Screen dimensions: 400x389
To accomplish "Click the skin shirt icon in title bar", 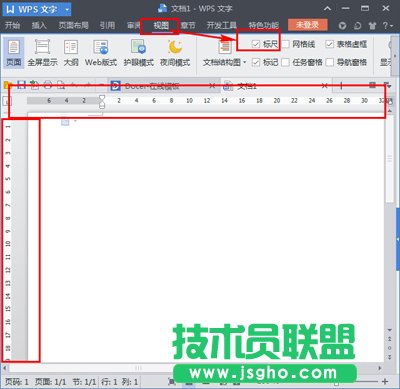I will 372,26.
